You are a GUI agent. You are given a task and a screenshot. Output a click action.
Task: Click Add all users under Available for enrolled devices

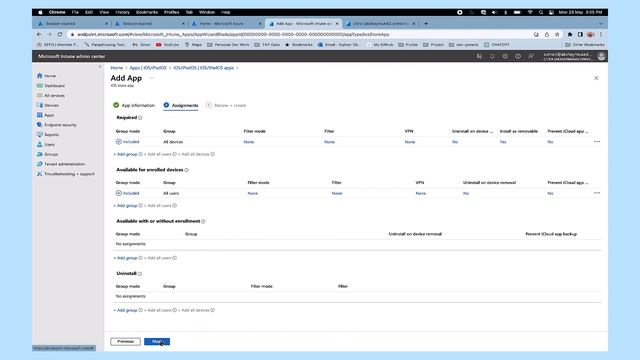click(158, 206)
